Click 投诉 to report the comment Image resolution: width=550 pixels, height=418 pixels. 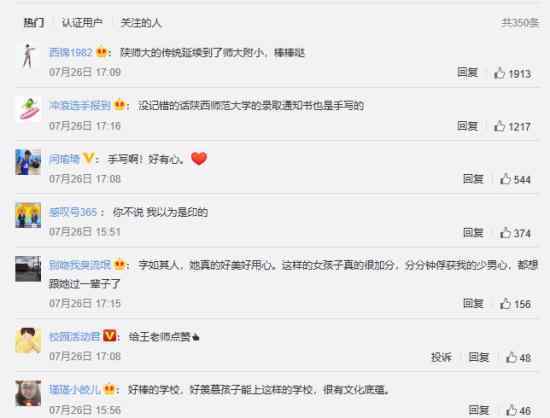coord(441,357)
